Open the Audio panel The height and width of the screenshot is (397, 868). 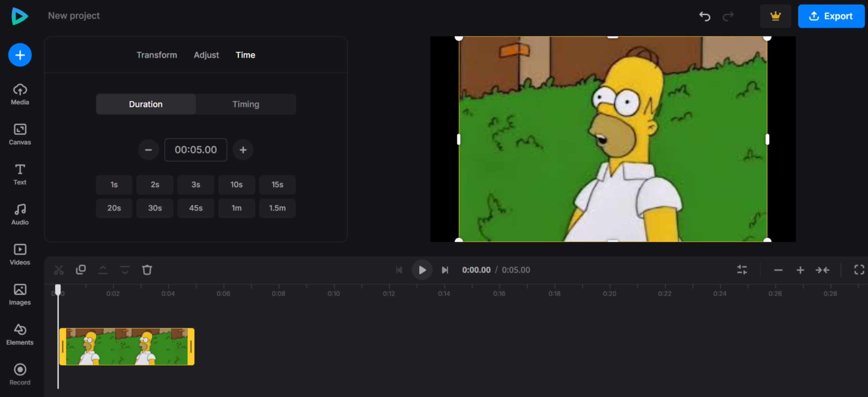20,214
